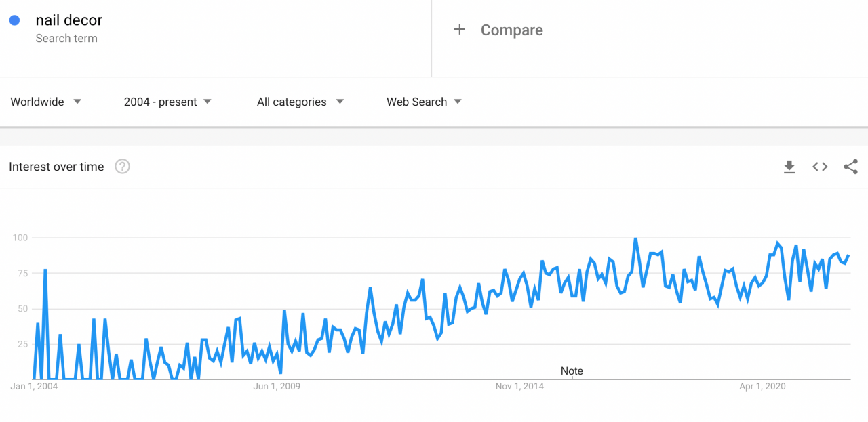Open help icon beside Interest over time
Image resolution: width=868 pixels, height=422 pixels.
122,167
